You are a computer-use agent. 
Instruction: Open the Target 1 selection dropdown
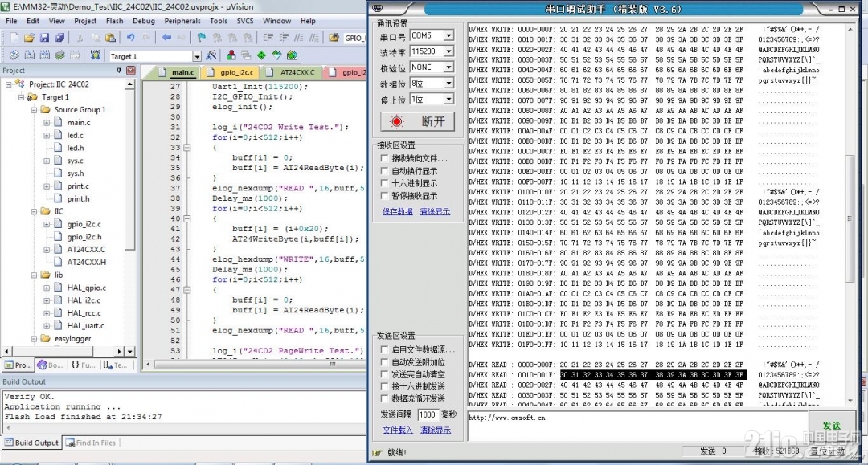(x=197, y=56)
